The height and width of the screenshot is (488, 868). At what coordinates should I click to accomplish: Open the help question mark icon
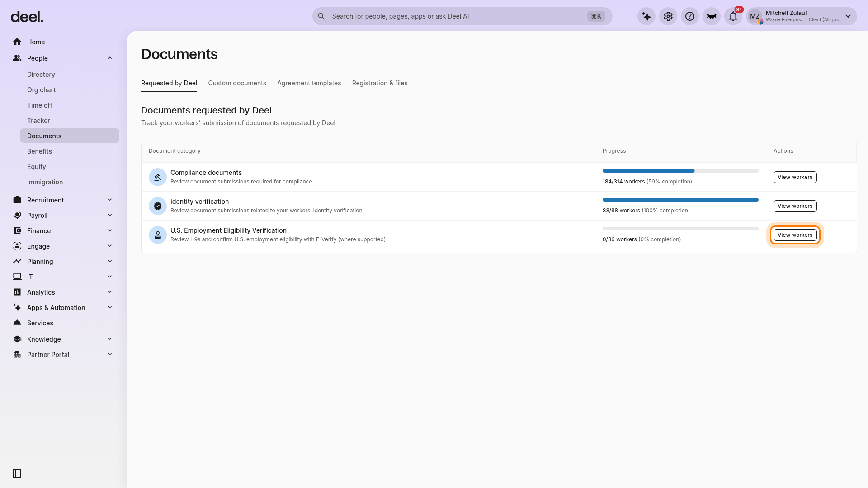(x=690, y=16)
